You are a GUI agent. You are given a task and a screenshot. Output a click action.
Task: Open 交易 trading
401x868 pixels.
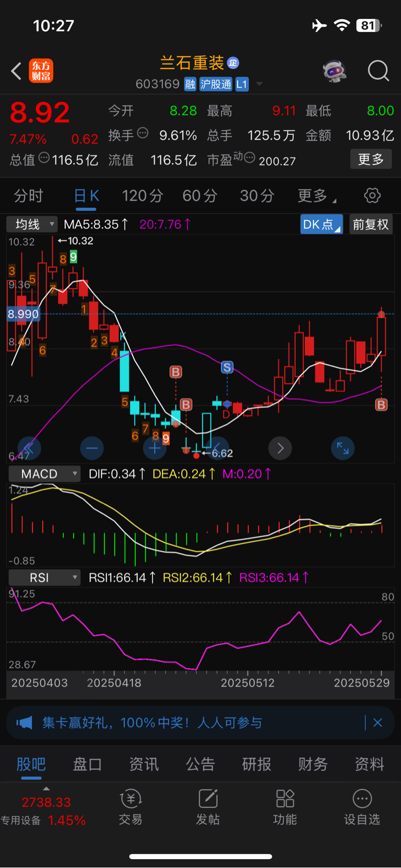tap(131, 807)
